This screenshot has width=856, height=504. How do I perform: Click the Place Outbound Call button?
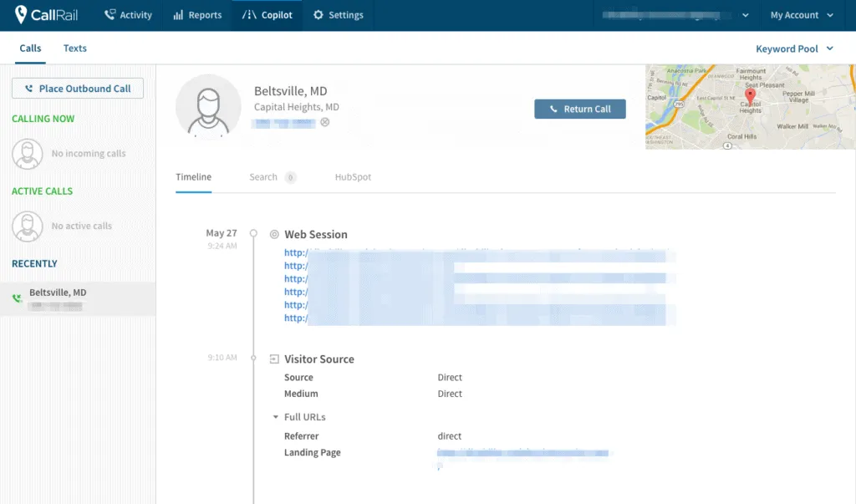[x=77, y=88]
